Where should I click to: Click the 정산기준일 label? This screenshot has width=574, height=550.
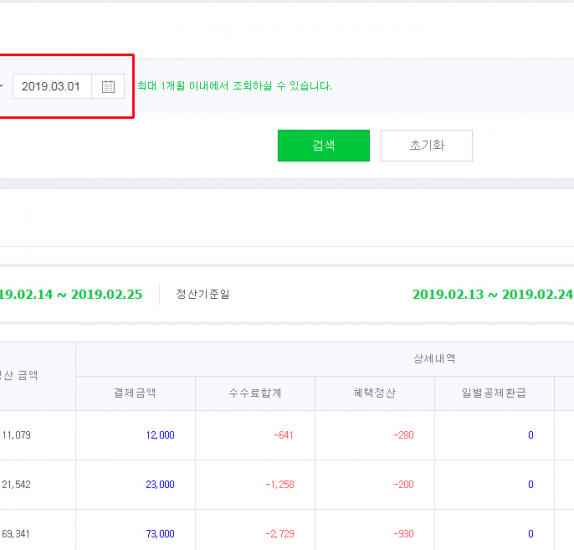(x=202, y=294)
